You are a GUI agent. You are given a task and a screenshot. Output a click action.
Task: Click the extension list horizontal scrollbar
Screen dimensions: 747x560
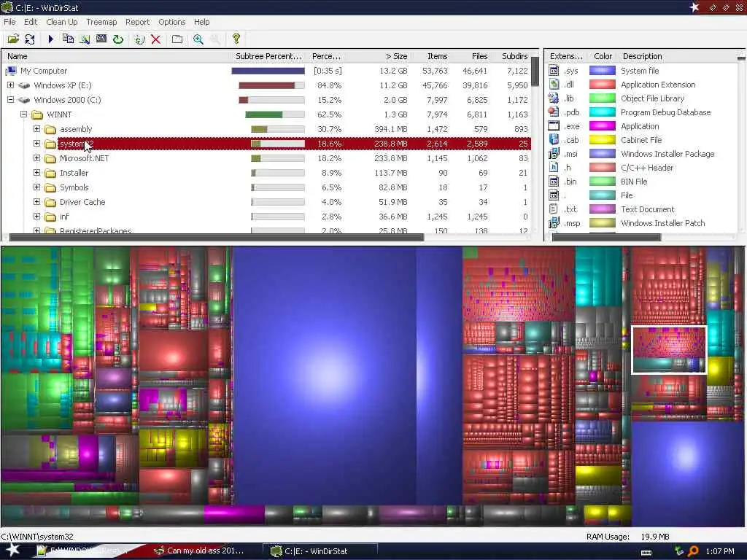[x=606, y=237]
